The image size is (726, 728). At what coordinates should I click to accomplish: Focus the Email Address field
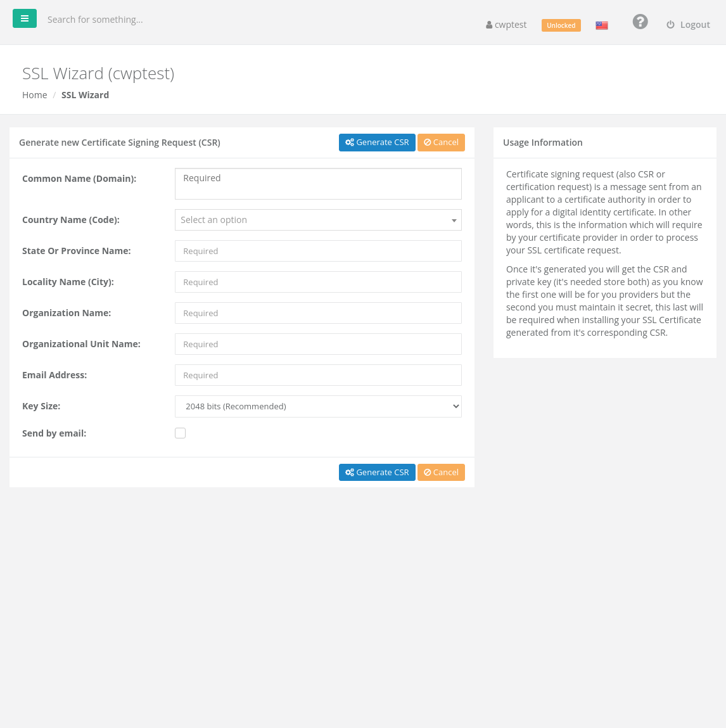pos(318,375)
